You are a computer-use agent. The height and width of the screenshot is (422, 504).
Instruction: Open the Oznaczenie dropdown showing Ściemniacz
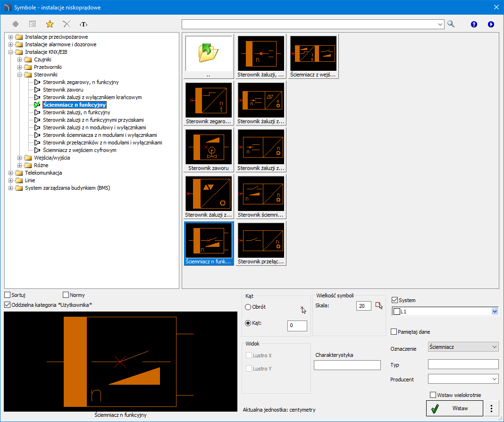click(x=463, y=347)
